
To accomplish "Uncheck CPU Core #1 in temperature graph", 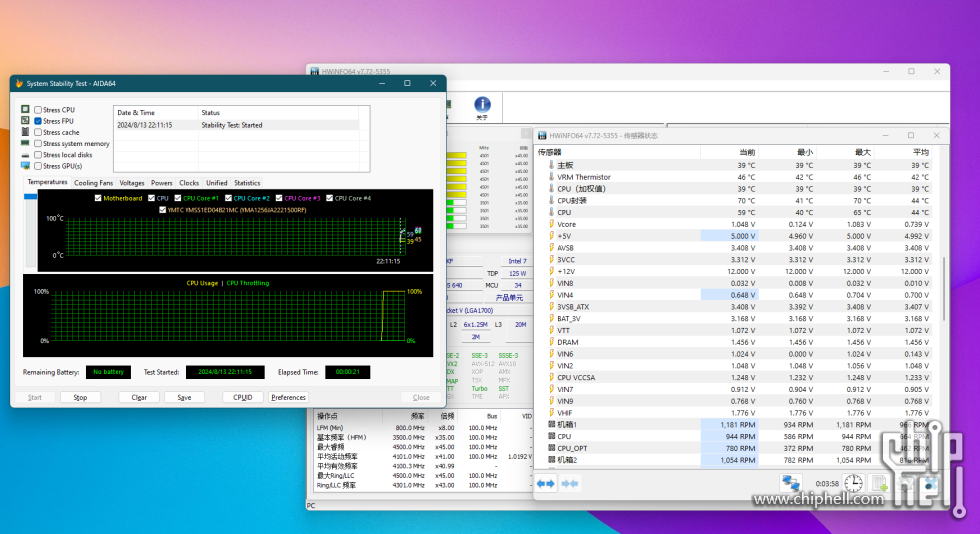I will (x=178, y=198).
